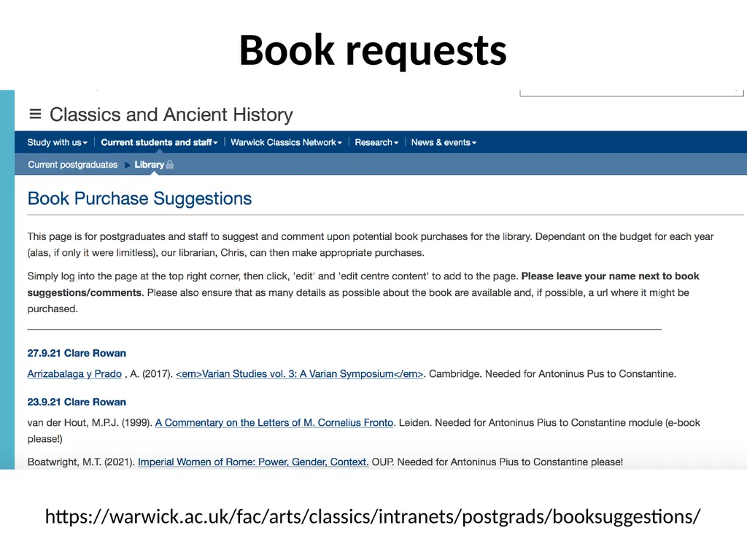The height and width of the screenshot is (560, 747).
Task: Click the 27.9.21 Clare Rowan entry heading
Action: pyautogui.click(x=77, y=354)
